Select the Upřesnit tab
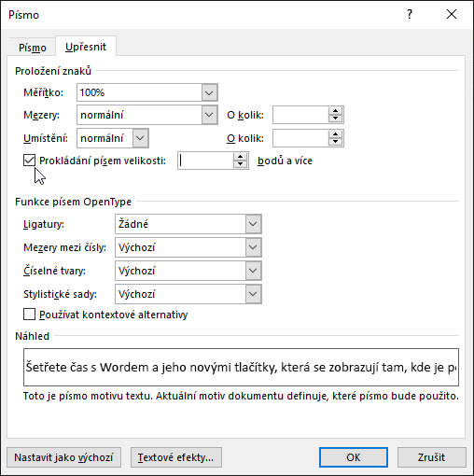 coord(86,47)
